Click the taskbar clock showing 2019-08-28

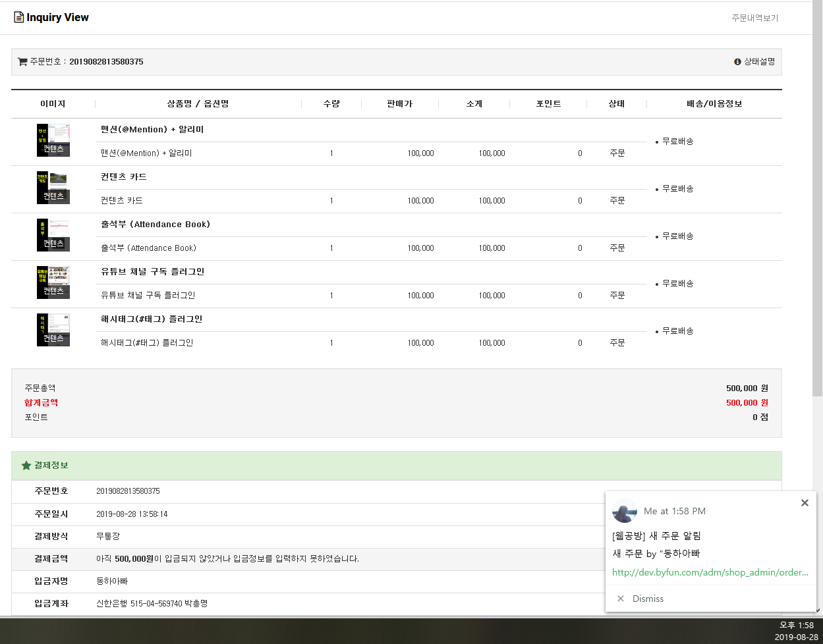796,633
